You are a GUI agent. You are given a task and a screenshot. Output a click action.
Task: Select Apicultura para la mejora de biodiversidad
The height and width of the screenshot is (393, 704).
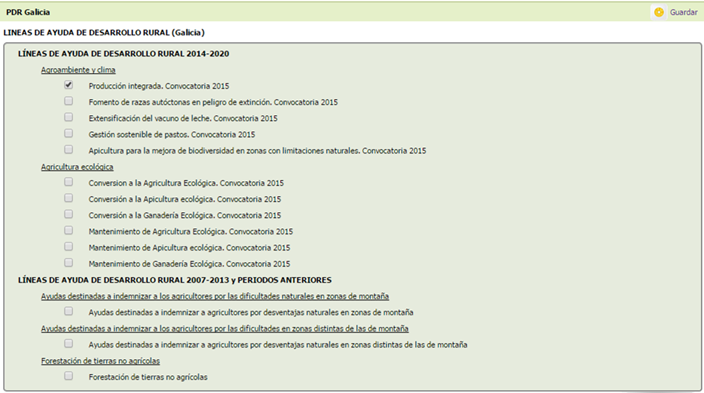(x=68, y=150)
